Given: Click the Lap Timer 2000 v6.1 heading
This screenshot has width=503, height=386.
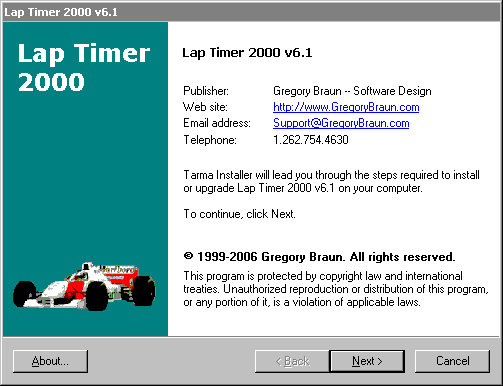Looking at the screenshot, I should (x=247, y=53).
